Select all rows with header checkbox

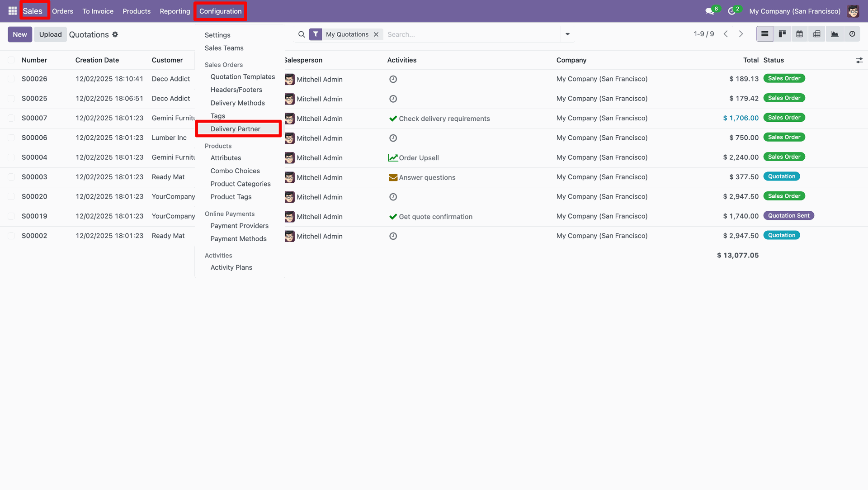(11, 60)
